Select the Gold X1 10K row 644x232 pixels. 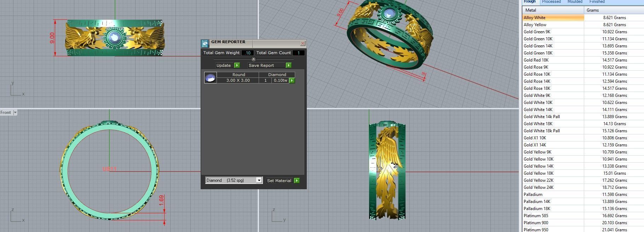point(583,138)
